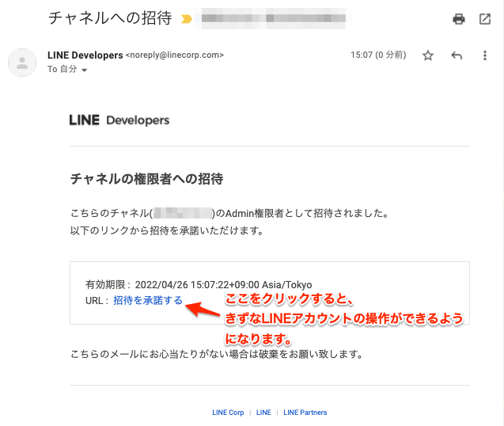The width and height of the screenshot is (504, 426).
Task: Toggle the yellow importance marker beside the subject
Action: pos(187,18)
